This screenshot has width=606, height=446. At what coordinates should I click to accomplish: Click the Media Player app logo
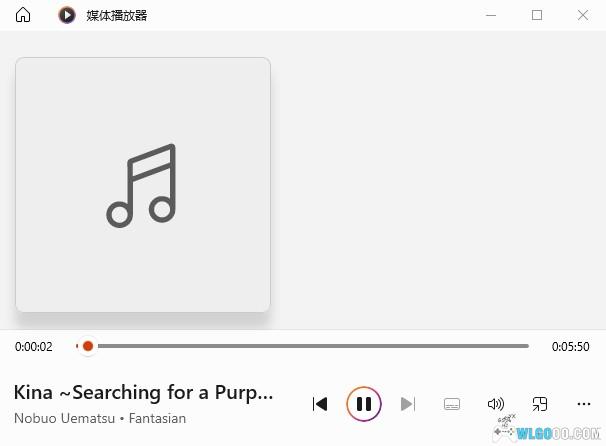click(67, 15)
